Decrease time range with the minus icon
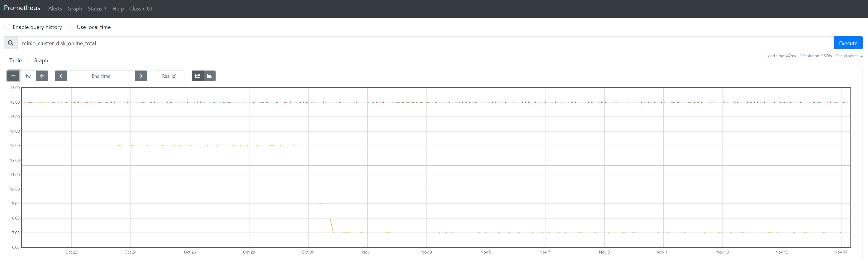The width and height of the screenshot is (868, 259). coord(13,76)
